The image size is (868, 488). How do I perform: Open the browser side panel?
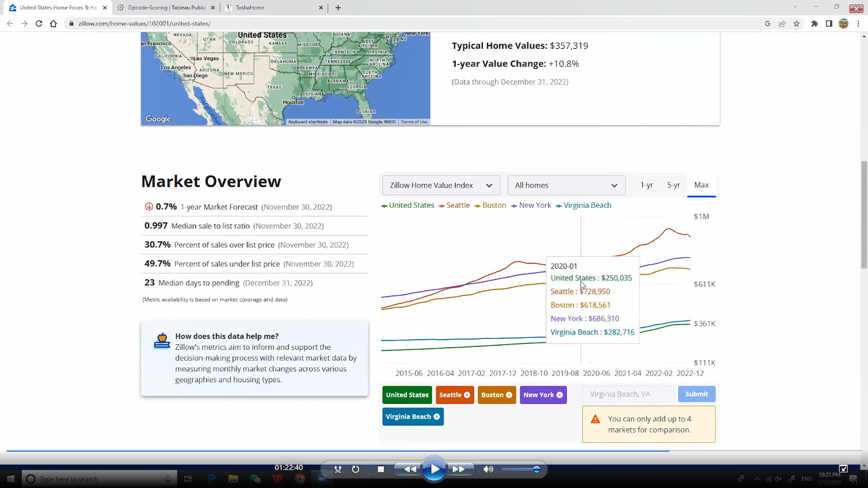829,23
